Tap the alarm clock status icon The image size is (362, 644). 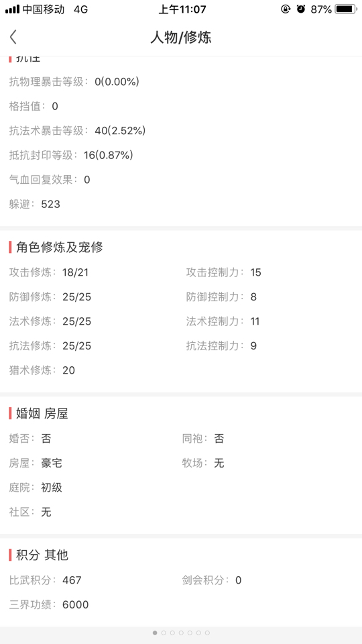(301, 9)
